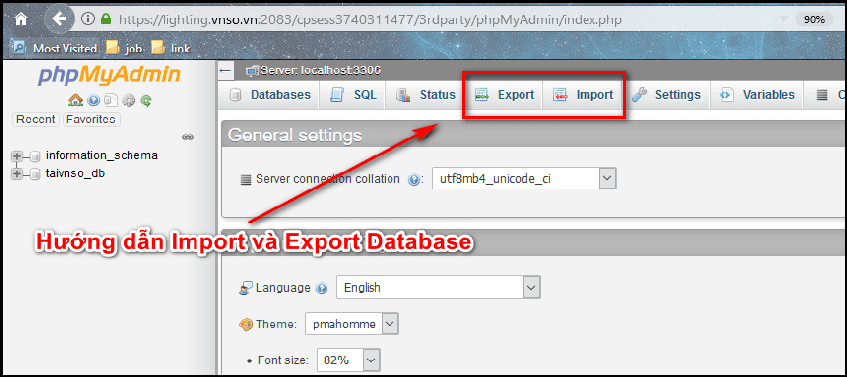847x377 pixels.
Task: Click help icon beside Server connection collation
Action: (414, 180)
